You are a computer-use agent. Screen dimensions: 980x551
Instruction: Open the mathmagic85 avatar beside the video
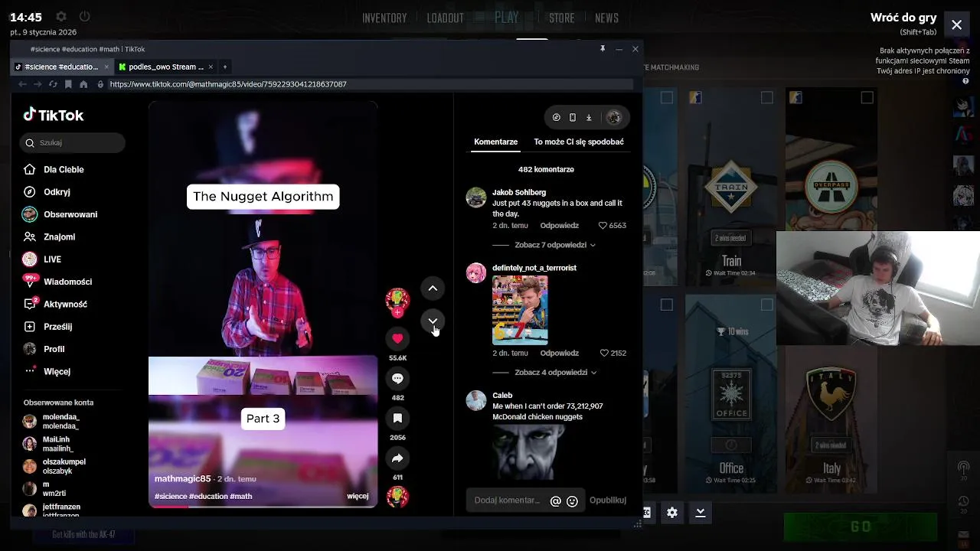click(x=397, y=299)
